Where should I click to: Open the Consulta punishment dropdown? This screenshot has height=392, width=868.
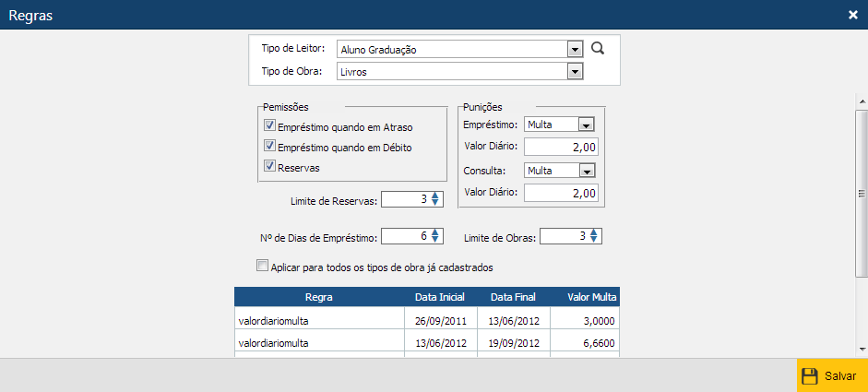pyautogui.click(x=587, y=170)
